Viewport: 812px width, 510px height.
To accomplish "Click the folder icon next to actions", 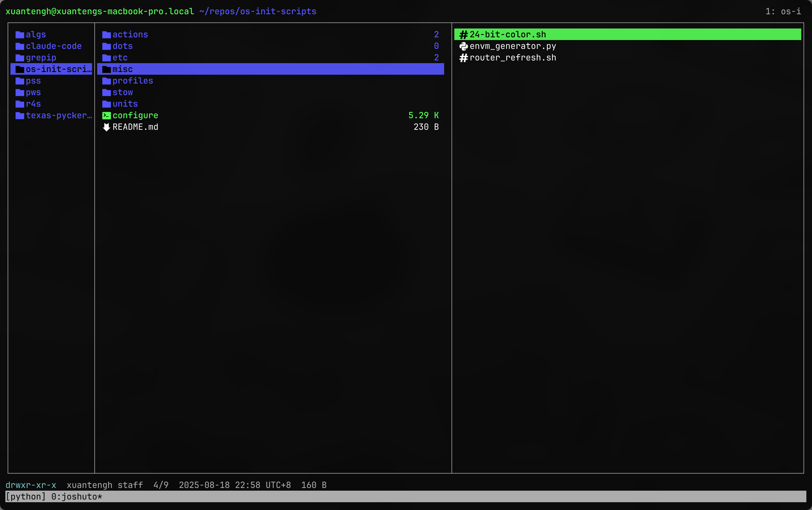I will click(107, 35).
